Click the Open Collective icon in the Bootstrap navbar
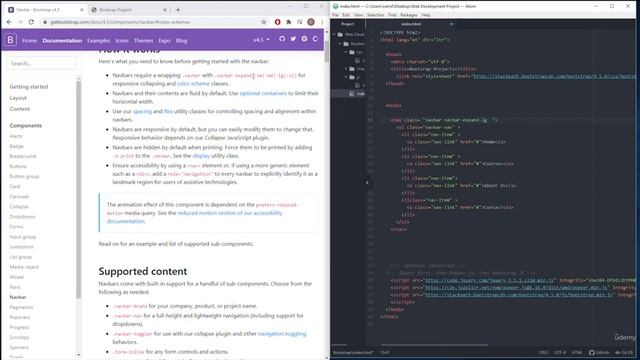640x360 pixels. [x=315, y=39]
